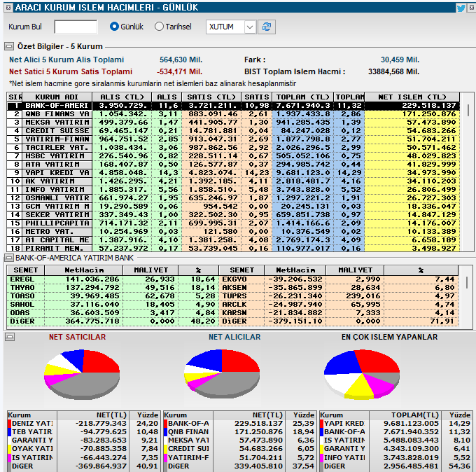Click INFO YATII row in most-traded legend
This screenshot has width=476, height=472.
pyautogui.click(x=395, y=457)
